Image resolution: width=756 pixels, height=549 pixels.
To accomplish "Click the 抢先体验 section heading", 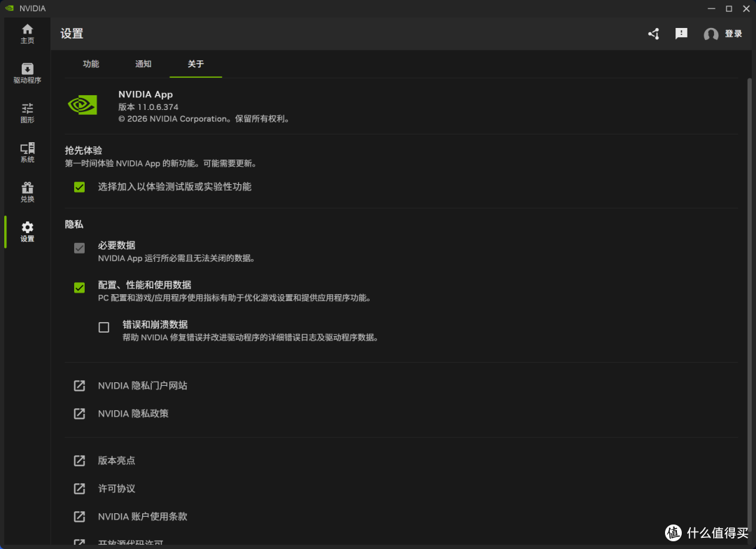I will click(83, 151).
